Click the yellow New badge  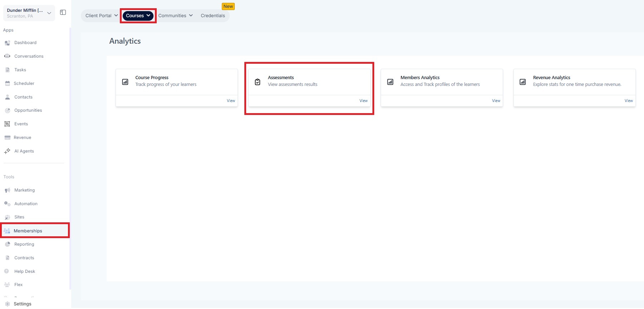tap(228, 6)
